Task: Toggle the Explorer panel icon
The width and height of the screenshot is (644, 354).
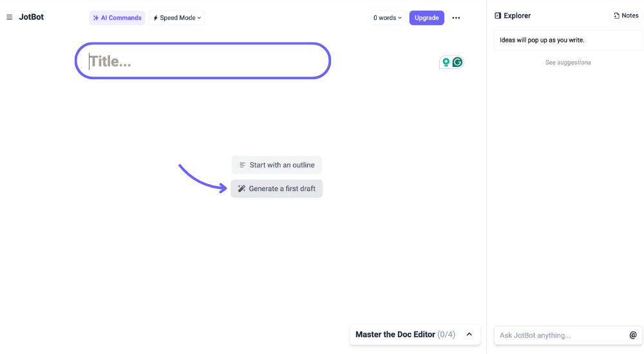Action: (x=498, y=15)
